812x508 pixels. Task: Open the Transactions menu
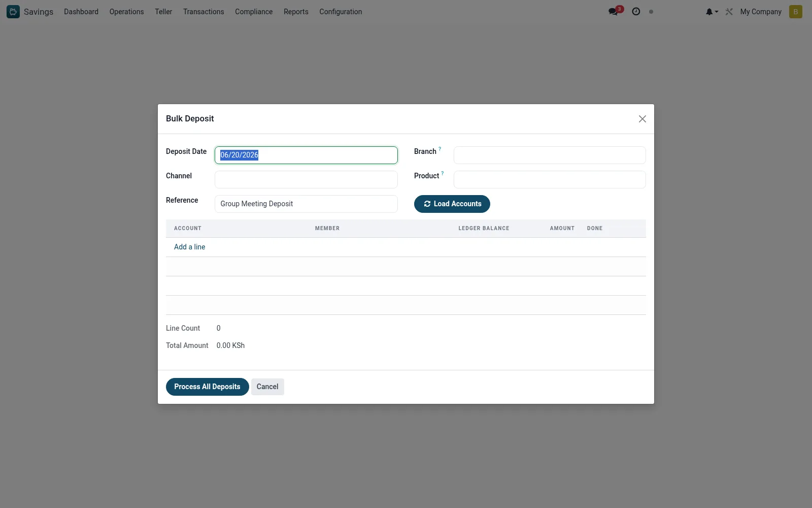point(204,12)
